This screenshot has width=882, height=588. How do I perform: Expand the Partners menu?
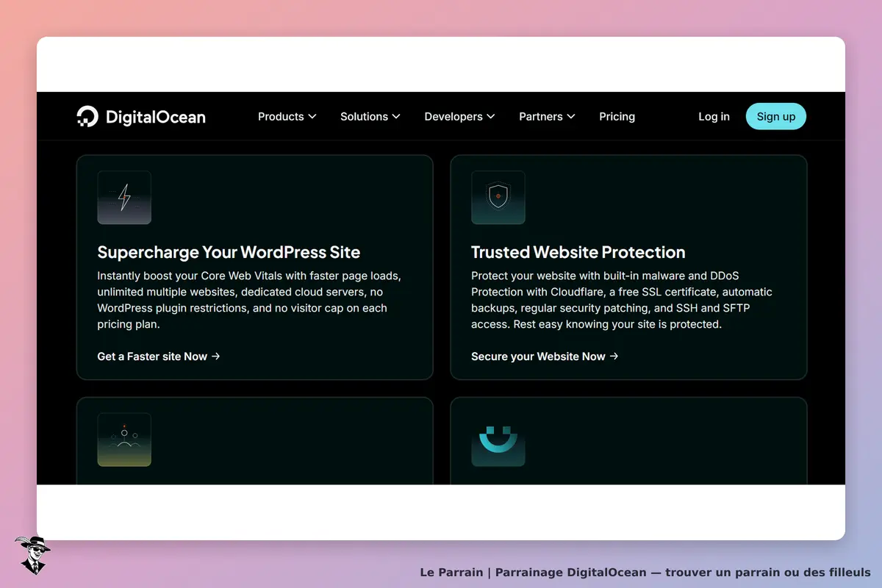[x=547, y=116]
